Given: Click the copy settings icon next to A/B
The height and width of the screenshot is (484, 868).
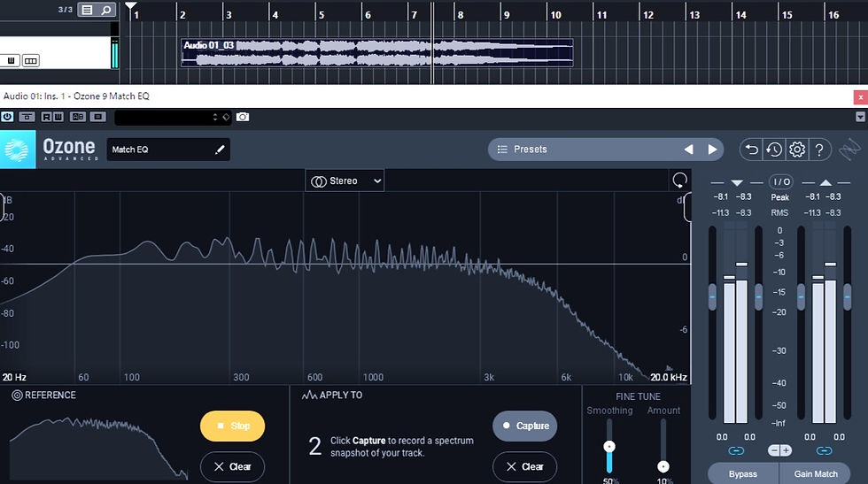Looking at the screenshot, I should pyautogui.click(x=98, y=117).
